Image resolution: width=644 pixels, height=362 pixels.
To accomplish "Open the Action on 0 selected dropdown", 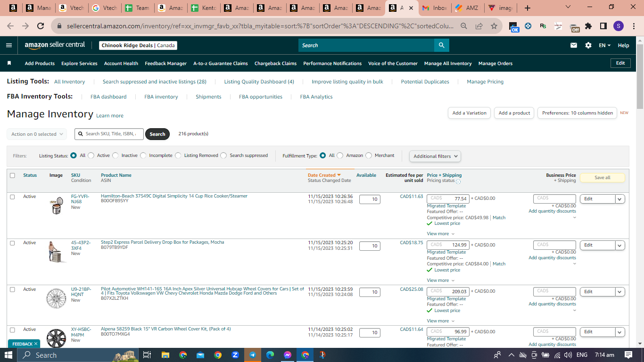I will pyautogui.click(x=37, y=134).
